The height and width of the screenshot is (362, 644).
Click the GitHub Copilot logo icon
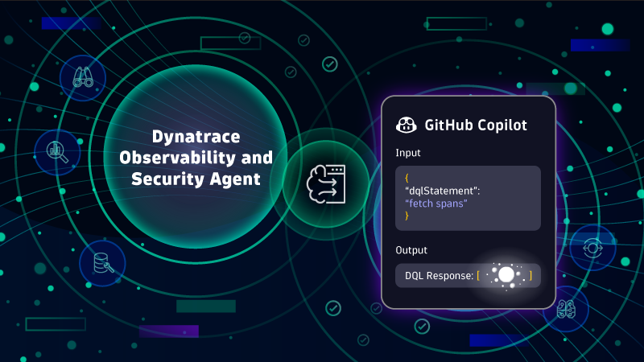click(x=407, y=126)
